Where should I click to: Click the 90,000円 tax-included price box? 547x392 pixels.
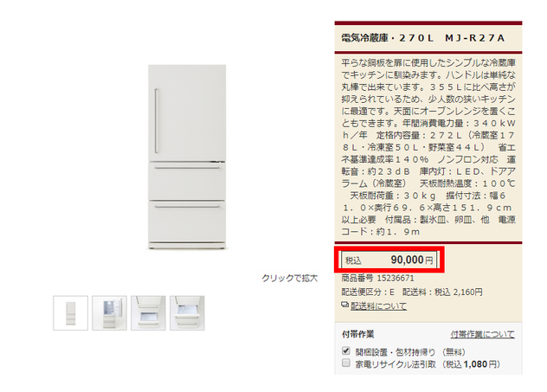(389, 260)
